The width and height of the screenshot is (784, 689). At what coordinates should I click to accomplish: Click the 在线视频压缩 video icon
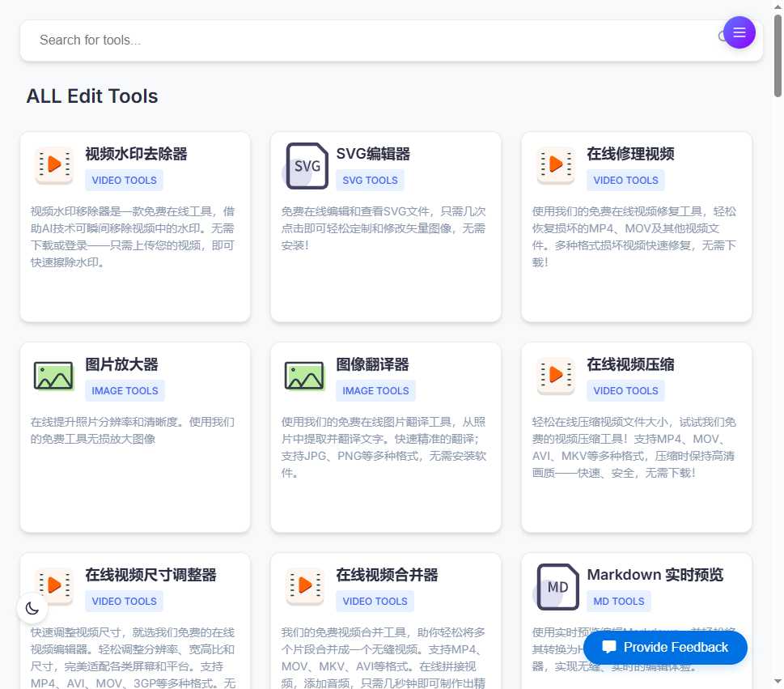click(x=556, y=375)
